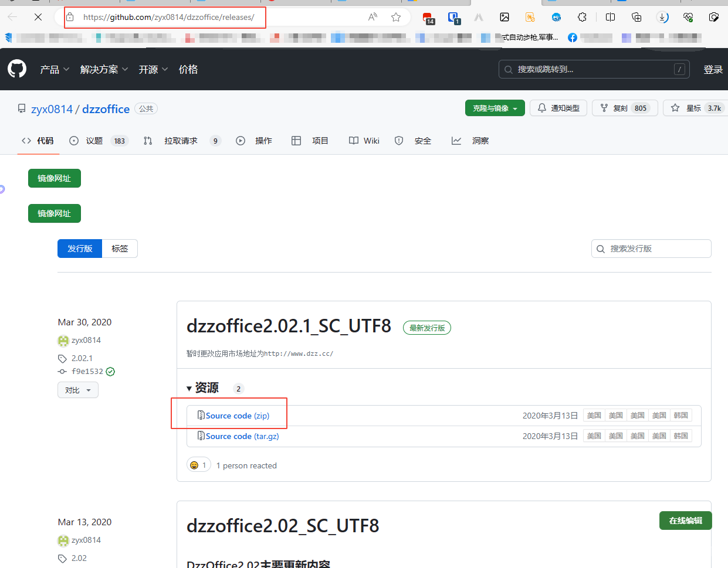Open the Wiki tab
728x568 pixels.
364,141
